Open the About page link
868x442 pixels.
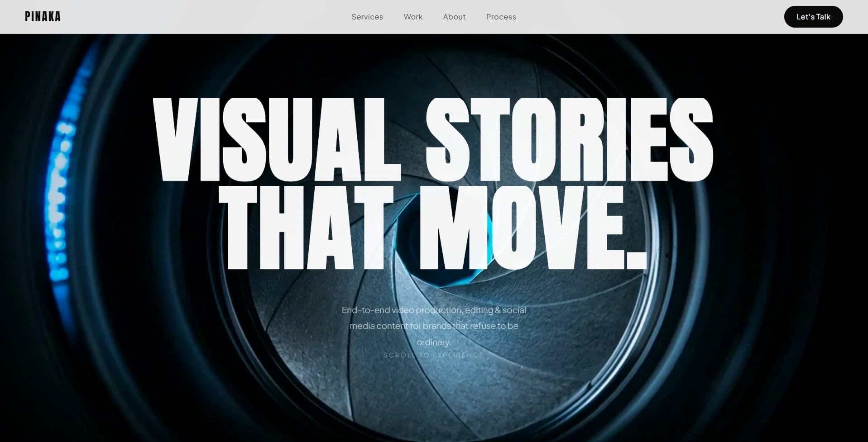[x=454, y=17]
